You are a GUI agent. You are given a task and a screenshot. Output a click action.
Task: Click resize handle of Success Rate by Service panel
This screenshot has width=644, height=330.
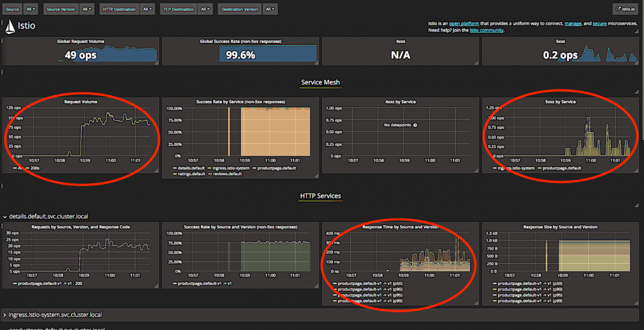316,176
